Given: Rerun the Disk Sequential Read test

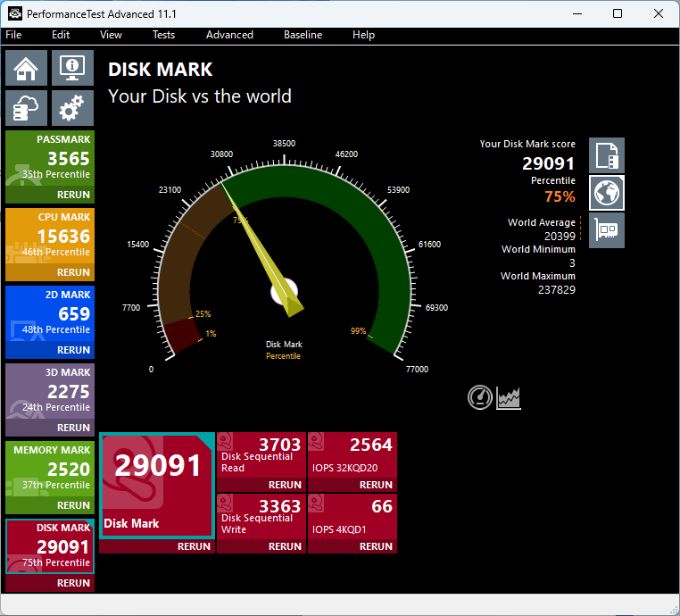Looking at the screenshot, I should pyautogui.click(x=285, y=485).
